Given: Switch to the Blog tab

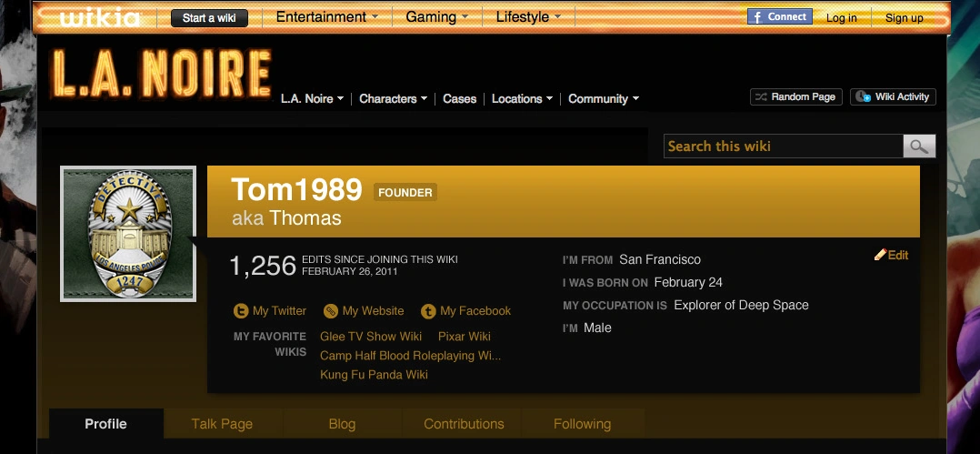Looking at the screenshot, I should 342,424.
